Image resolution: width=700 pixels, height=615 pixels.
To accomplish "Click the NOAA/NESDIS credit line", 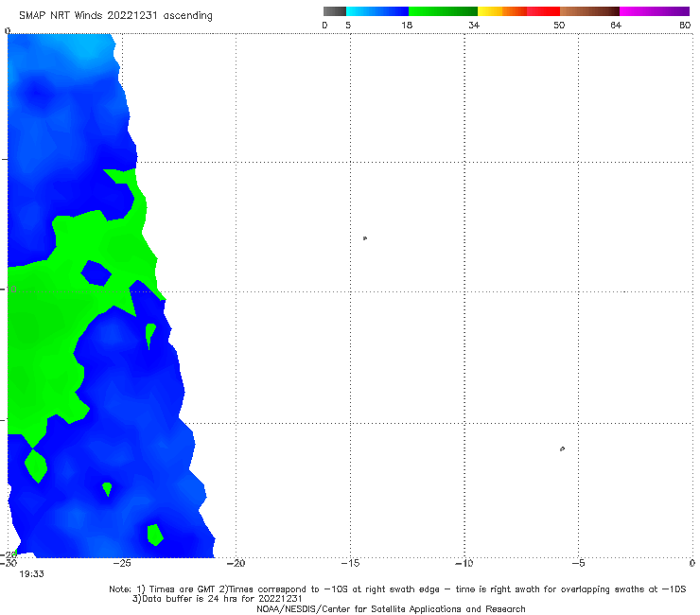I will point(391,608).
